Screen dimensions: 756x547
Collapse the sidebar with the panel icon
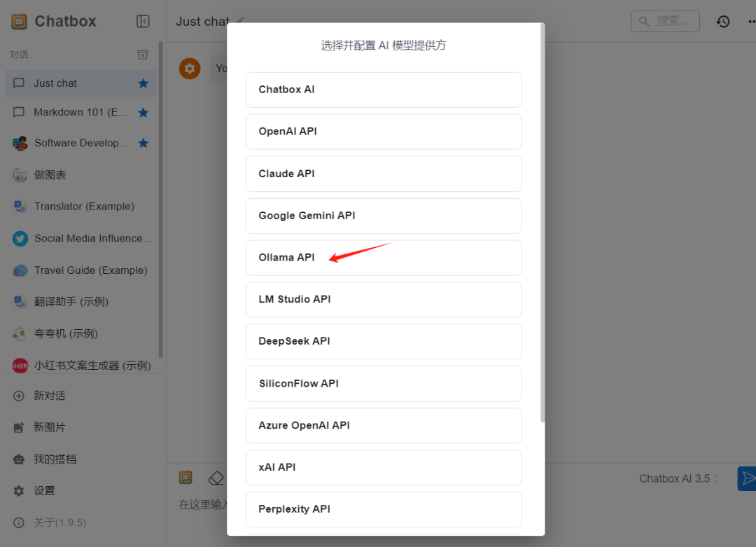click(x=143, y=21)
